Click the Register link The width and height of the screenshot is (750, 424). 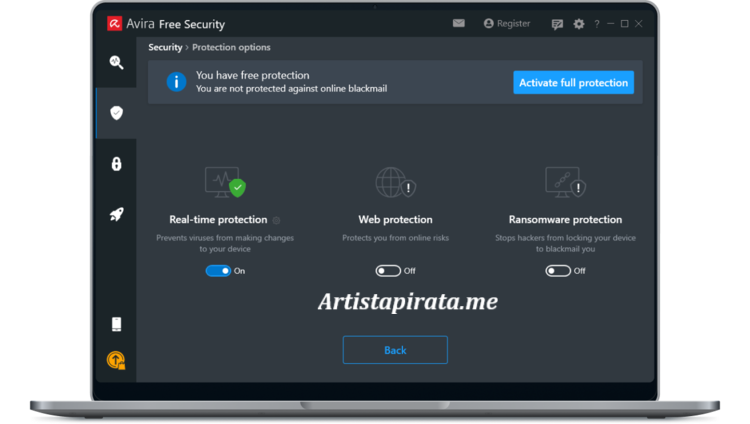pos(507,23)
